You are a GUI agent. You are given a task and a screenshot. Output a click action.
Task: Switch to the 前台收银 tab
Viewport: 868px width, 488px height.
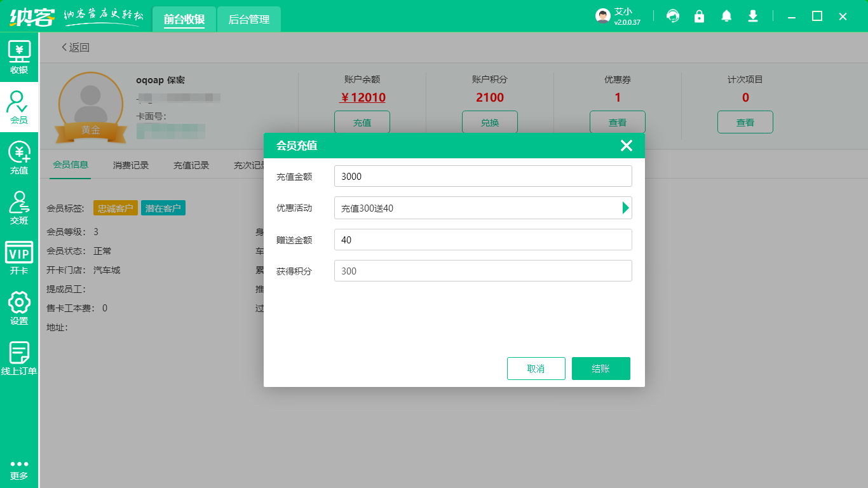coord(184,19)
